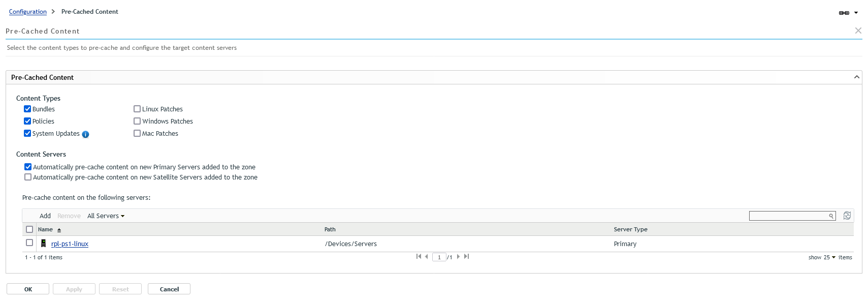The image size is (868, 301).
Task: Click the Cancel button
Action: 169,289
